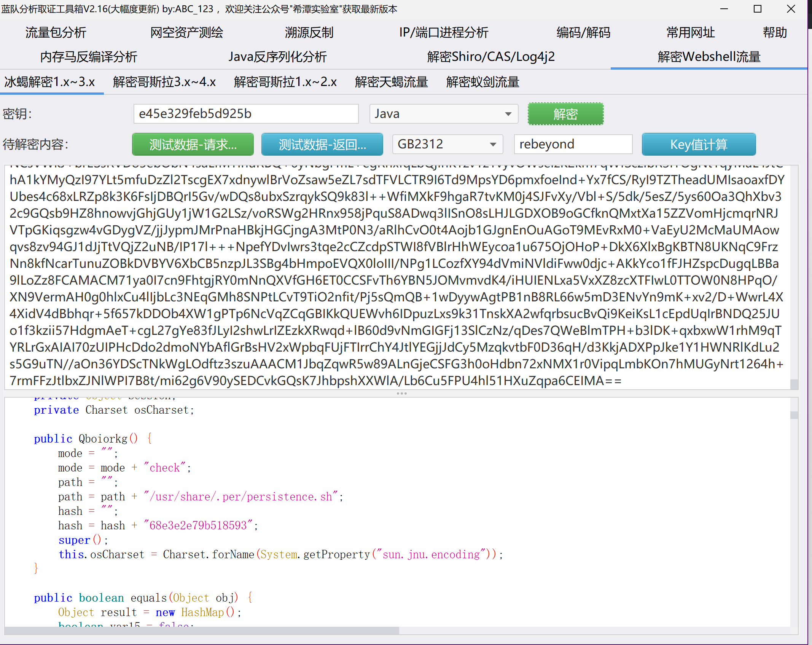Open the 流量包分析 top menu tab
The height and width of the screenshot is (645, 812).
click(x=56, y=32)
